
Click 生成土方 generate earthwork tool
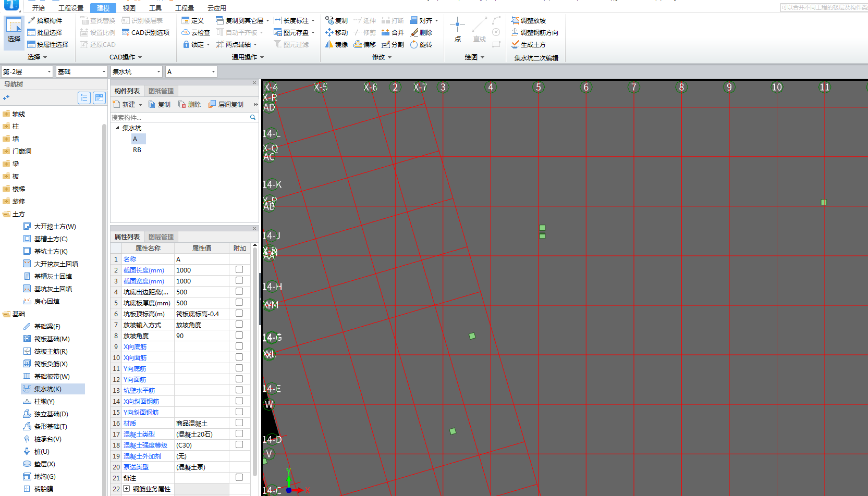pyautogui.click(x=529, y=44)
